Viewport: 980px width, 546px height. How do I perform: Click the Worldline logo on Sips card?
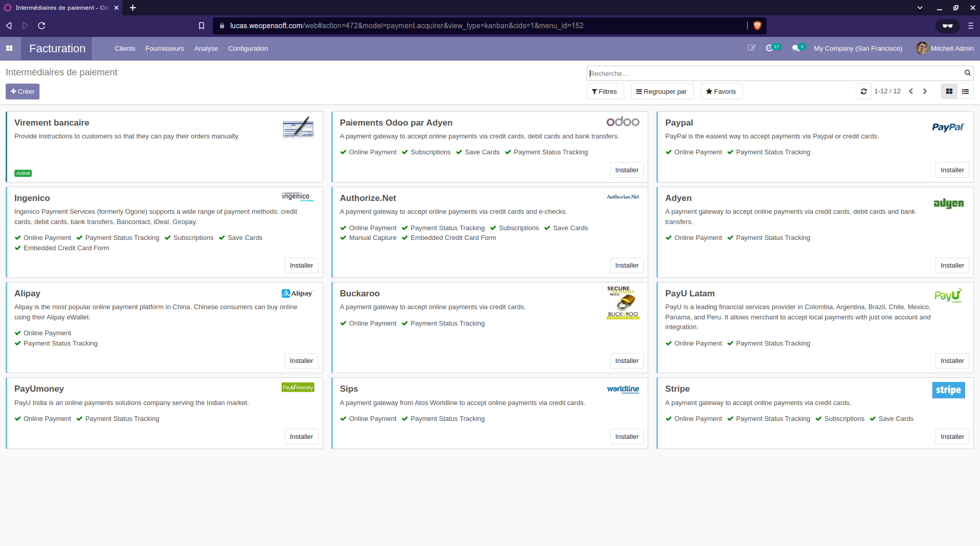click(623, 389)
